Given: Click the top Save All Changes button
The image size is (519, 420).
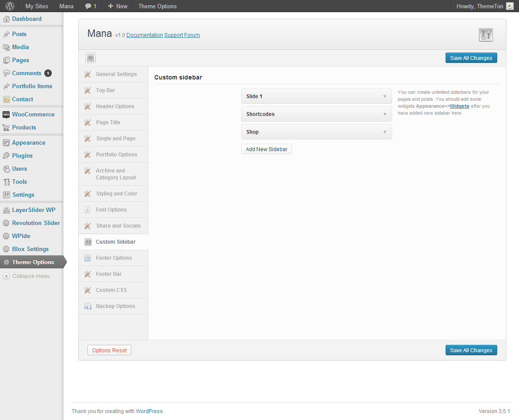Looking at the screenshot, I should (x=471, y=58).
